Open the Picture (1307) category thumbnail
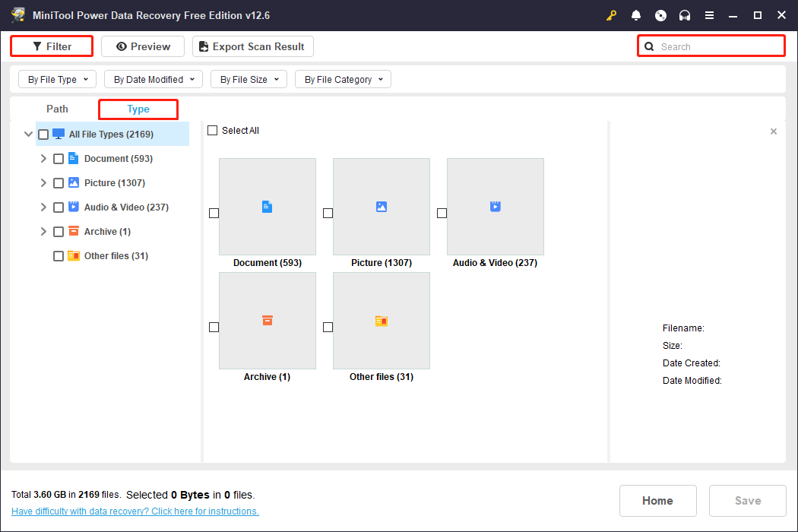The height and width of the screenshot is (532, 798). coord(381,207)
